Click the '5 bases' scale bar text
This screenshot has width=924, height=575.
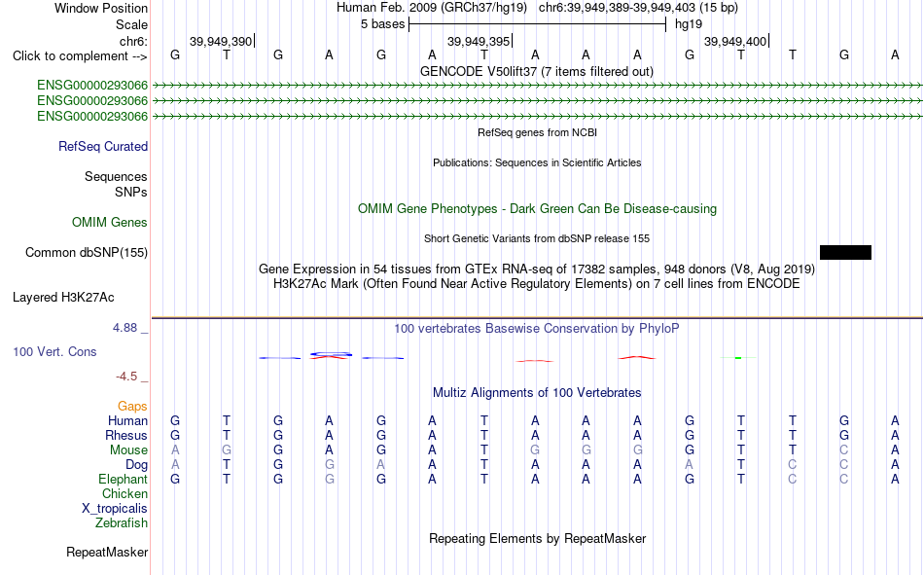point(383,24)
